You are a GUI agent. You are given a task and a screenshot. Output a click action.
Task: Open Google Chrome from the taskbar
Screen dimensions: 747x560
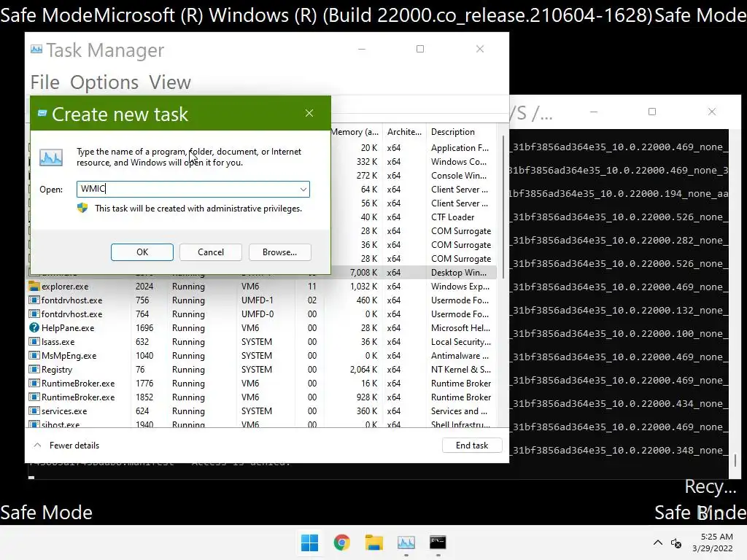click(x=341, y=542)
